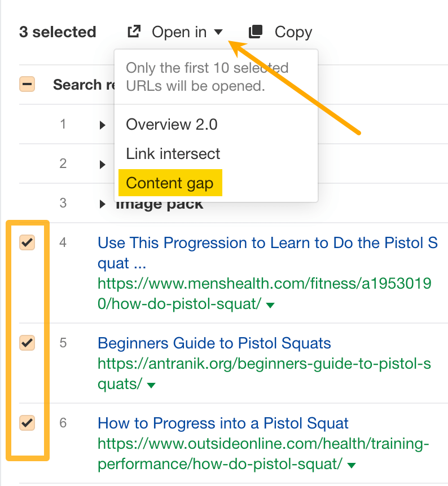Viewport: 448px width, 486px height.
Task: Click the disclosure triangle on result row 2
Action: [102, 164]
